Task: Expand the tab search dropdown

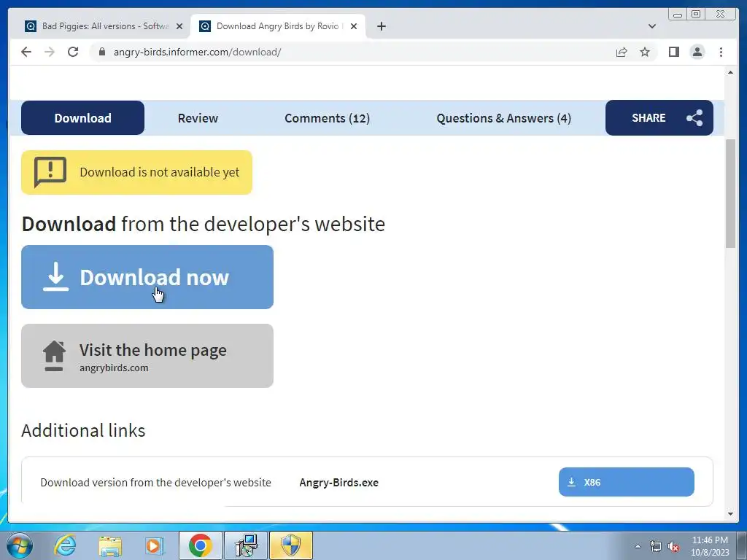Action: (651, 26)
